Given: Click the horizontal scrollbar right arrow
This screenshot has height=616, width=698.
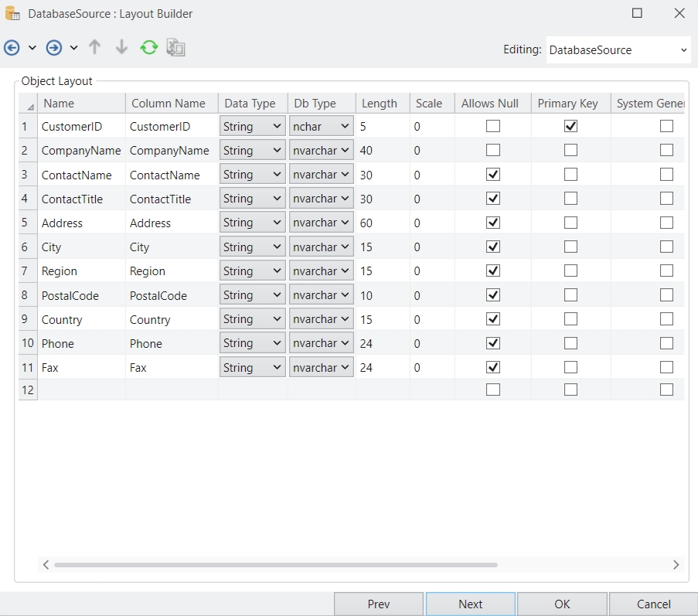Looking at the screenshot, I should (x=676, y=565).
